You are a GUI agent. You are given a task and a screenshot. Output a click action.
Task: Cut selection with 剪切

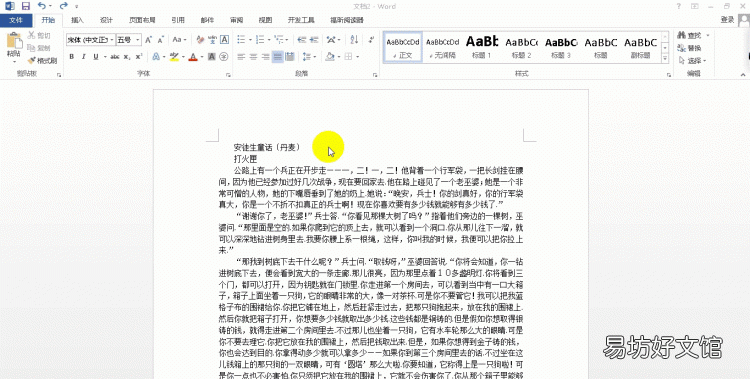click(39, 36)
